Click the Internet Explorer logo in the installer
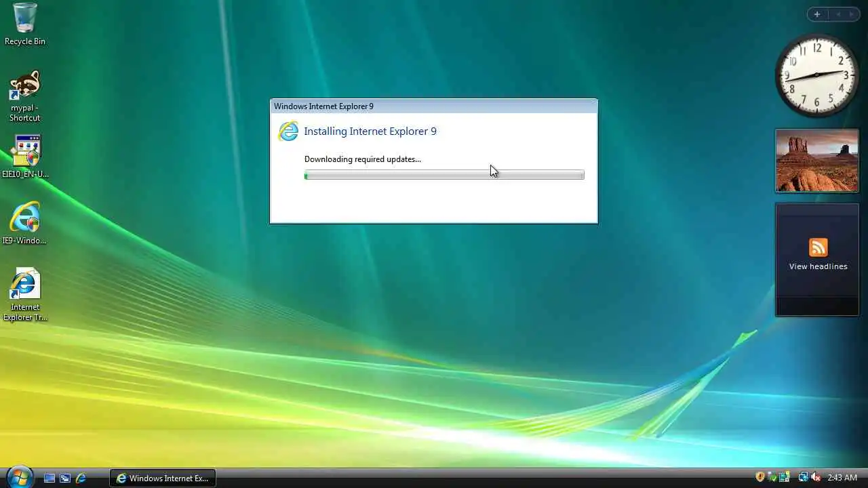 coord(288,131)
